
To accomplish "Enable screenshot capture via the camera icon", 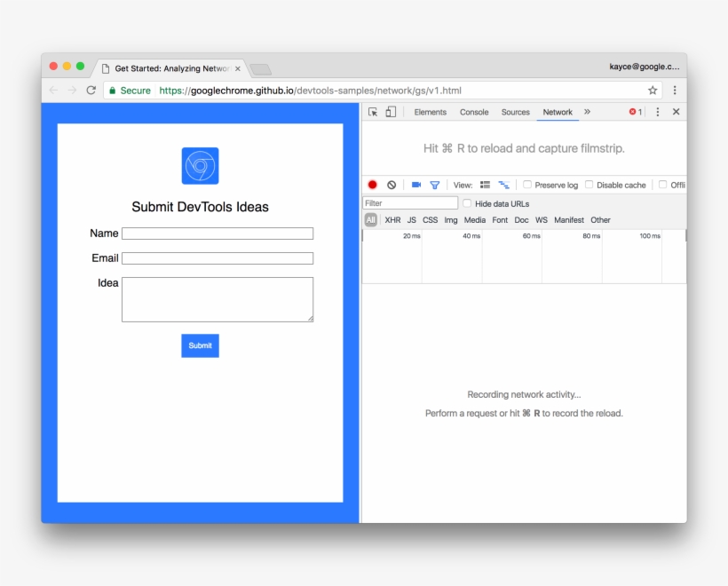I will pos(416,185).
